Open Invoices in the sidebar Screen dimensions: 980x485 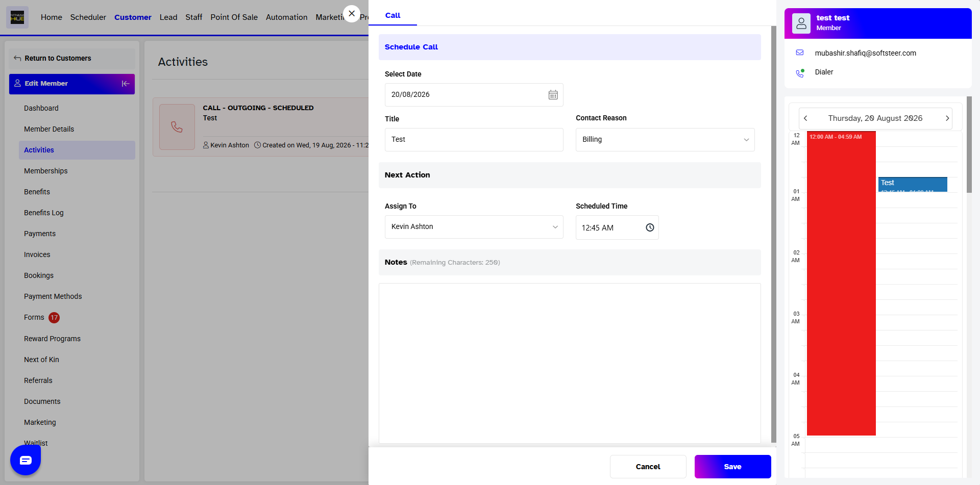(x=37, y=254)
